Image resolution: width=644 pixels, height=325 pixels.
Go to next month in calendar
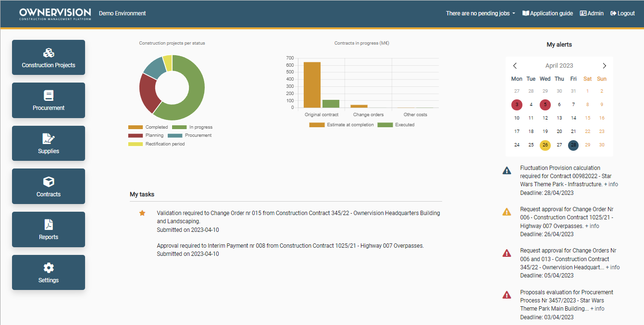tap(604, 66)
